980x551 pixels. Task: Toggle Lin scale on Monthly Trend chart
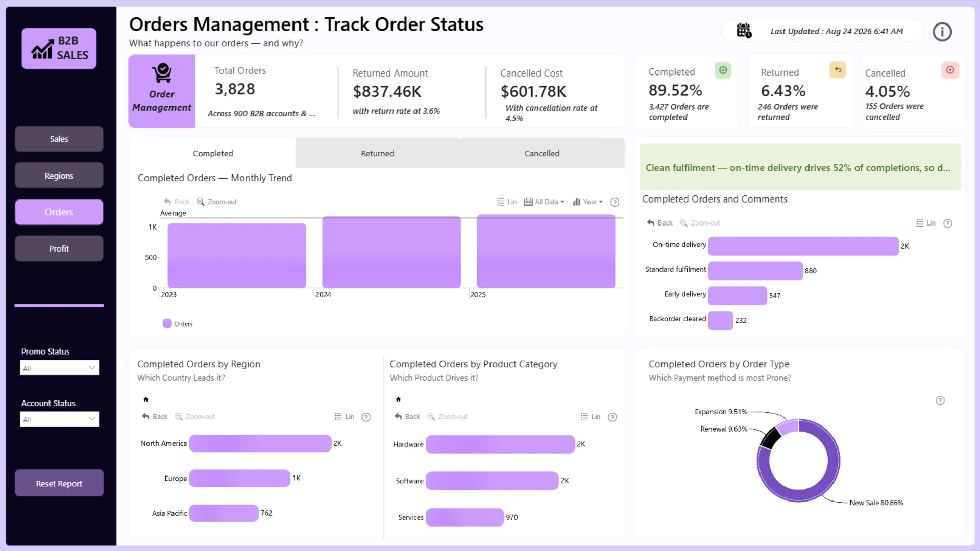(x=507, y=202)
